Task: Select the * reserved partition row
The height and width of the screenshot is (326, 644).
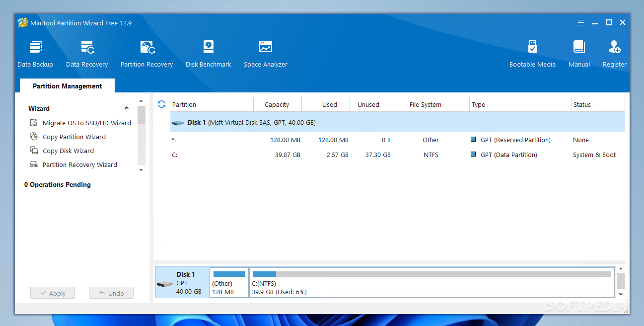Action: pos(397,140)
